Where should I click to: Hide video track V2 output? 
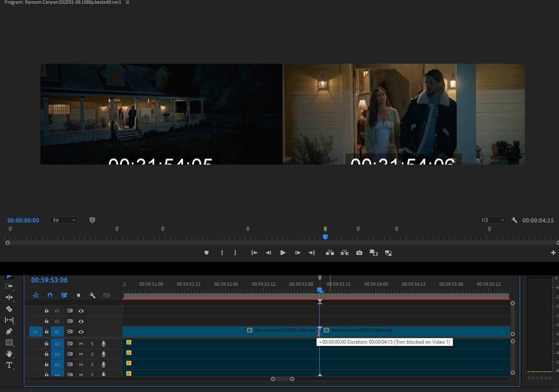click(x=81, y=321)
